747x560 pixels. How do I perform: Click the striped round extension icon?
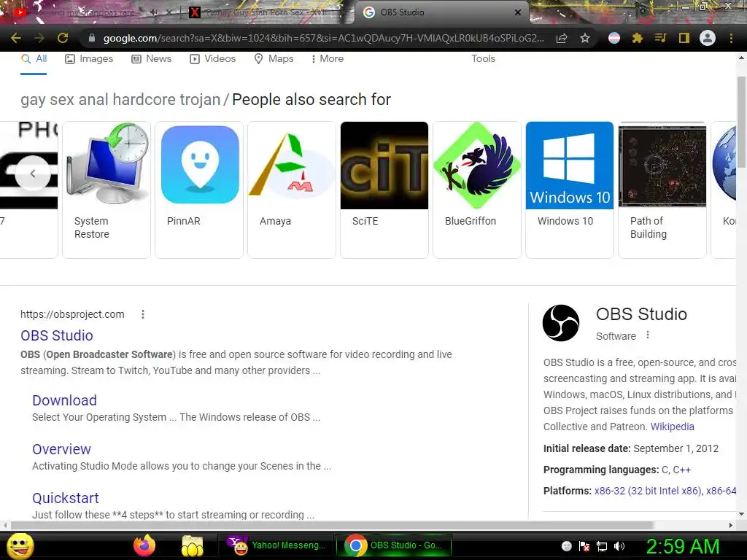pos(614,38)
